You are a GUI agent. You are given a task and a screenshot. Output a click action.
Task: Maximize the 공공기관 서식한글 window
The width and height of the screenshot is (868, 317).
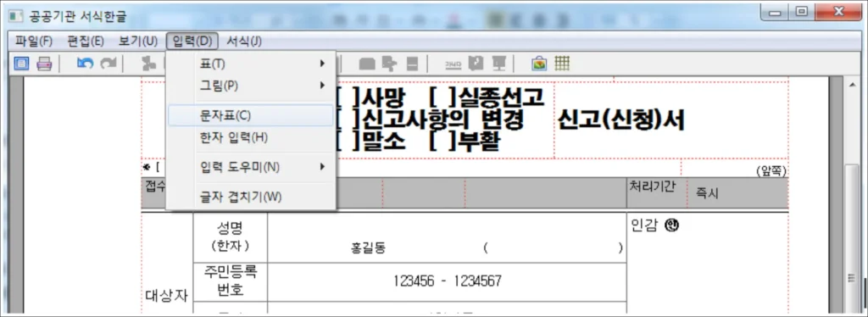(802, 12)
